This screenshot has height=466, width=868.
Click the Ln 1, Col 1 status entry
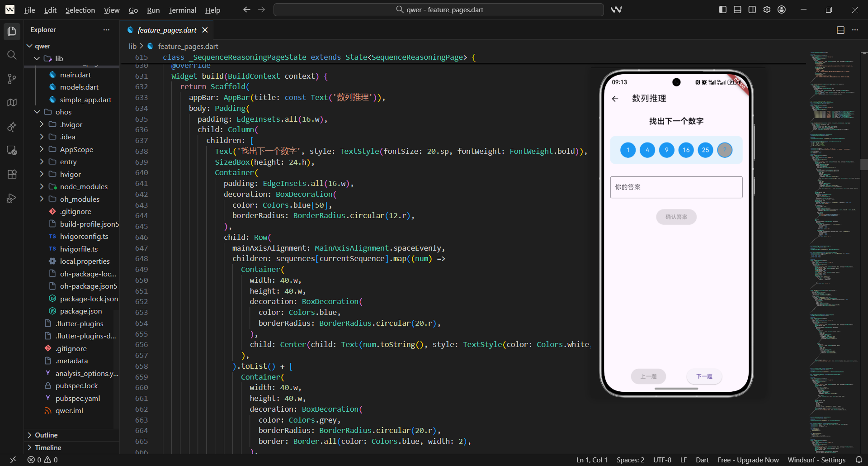592,460
